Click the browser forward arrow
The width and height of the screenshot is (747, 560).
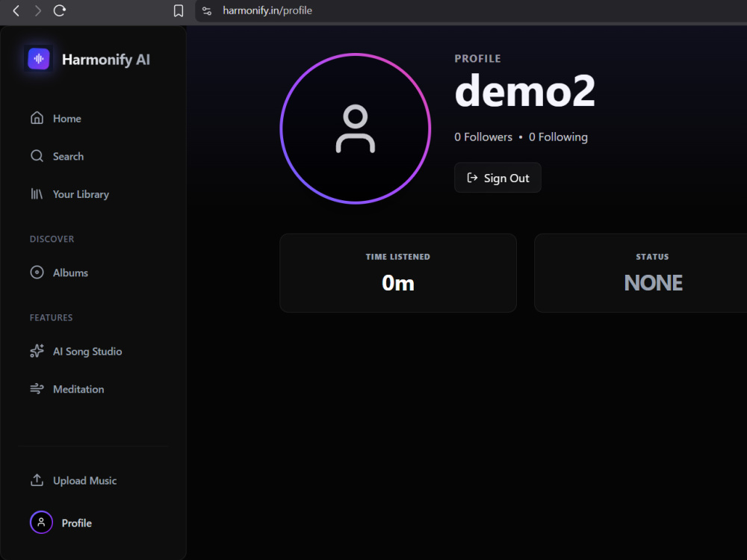coord(37,10)
